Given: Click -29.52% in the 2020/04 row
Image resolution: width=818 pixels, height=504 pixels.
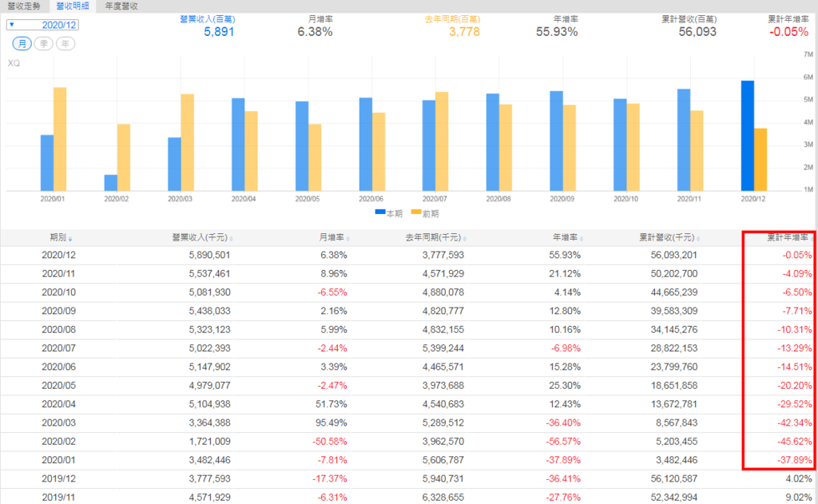Looking at the screenshot, I should [x=795, y=404].
